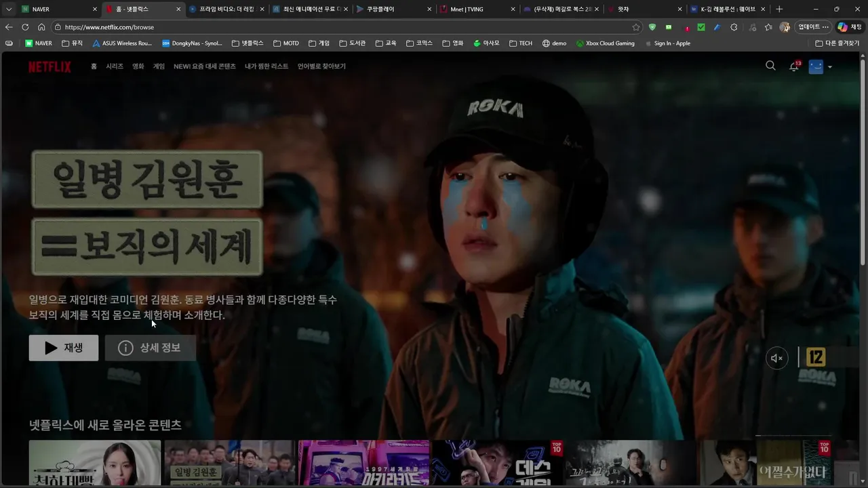Go to browser home page
868x488 pixels.
coord(41,27)
